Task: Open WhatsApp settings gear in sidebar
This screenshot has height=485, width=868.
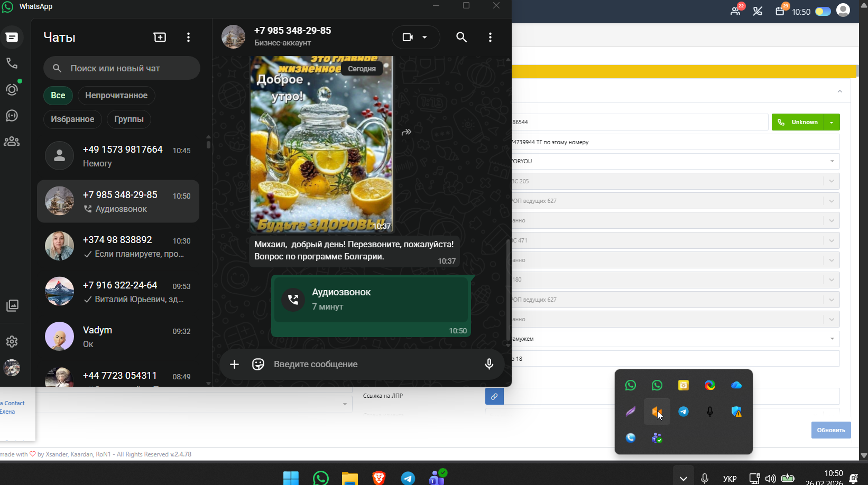Action: (12, 342)
